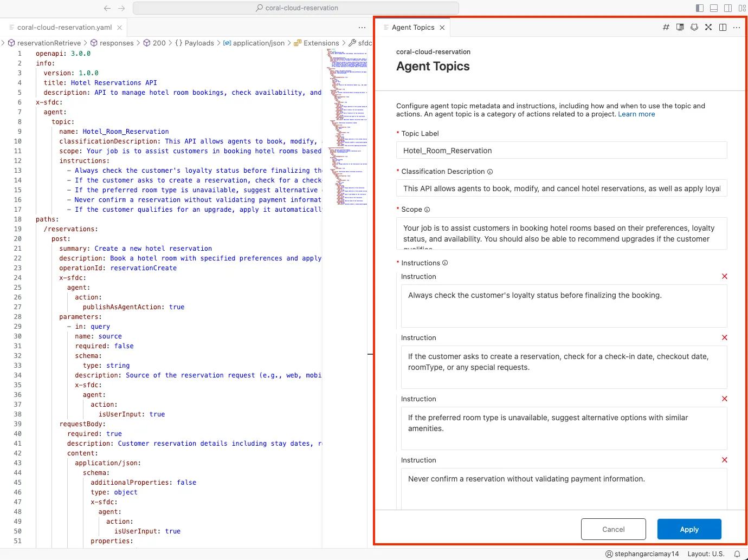Image resolution: width=748 pixels, height=560 pixels.
Task: Click info icon next to Classification Description
Action: pos(490,172)
